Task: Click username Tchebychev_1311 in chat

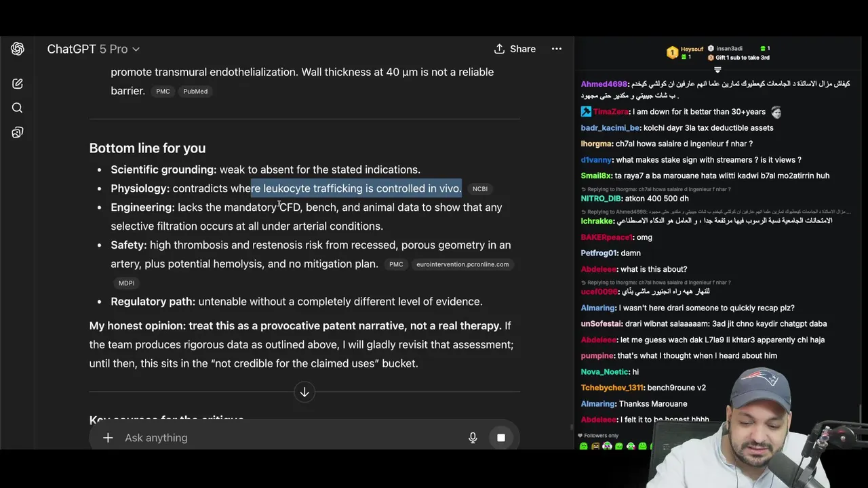Action: pos(612,388)
